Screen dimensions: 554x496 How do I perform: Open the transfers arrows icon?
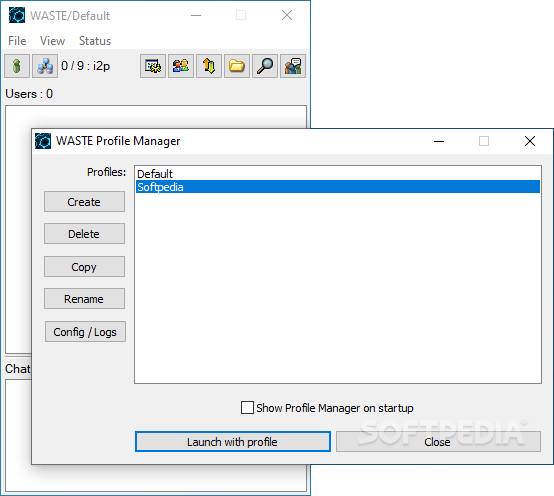(x=209, y=66)
